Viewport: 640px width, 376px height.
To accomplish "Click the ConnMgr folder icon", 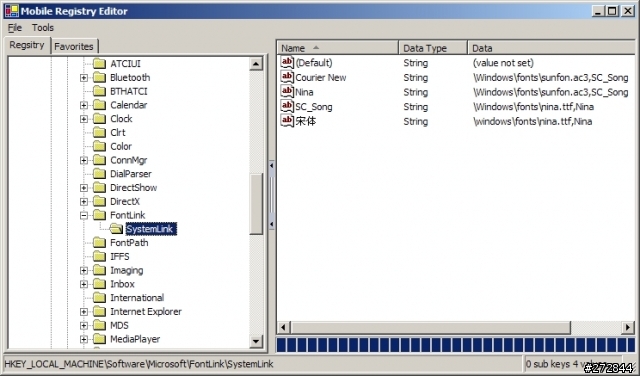I will 99,160.
